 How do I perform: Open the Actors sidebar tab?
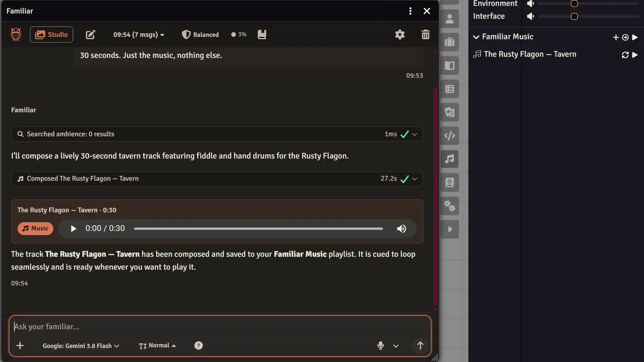point(450,19)
